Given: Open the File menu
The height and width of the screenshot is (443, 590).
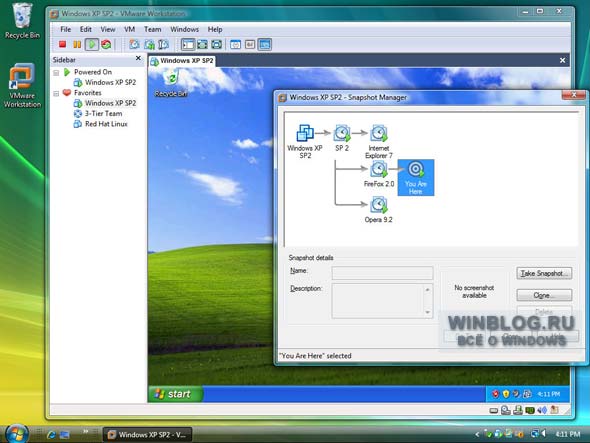Looking at the screenshot, I should click(65, 29).
